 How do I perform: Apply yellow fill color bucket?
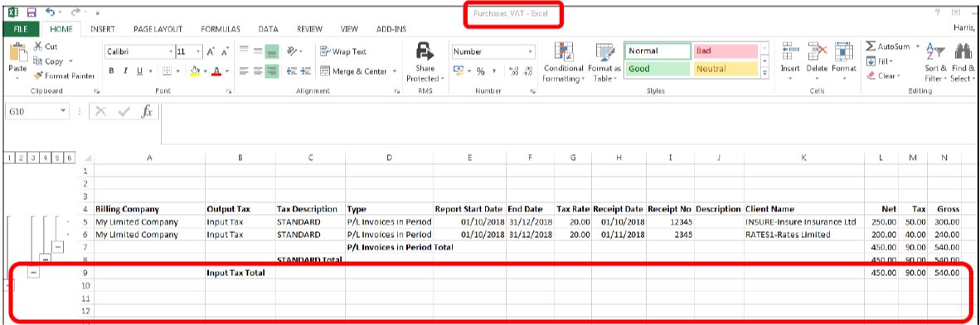pyautogui.click(x=195, y=71)
